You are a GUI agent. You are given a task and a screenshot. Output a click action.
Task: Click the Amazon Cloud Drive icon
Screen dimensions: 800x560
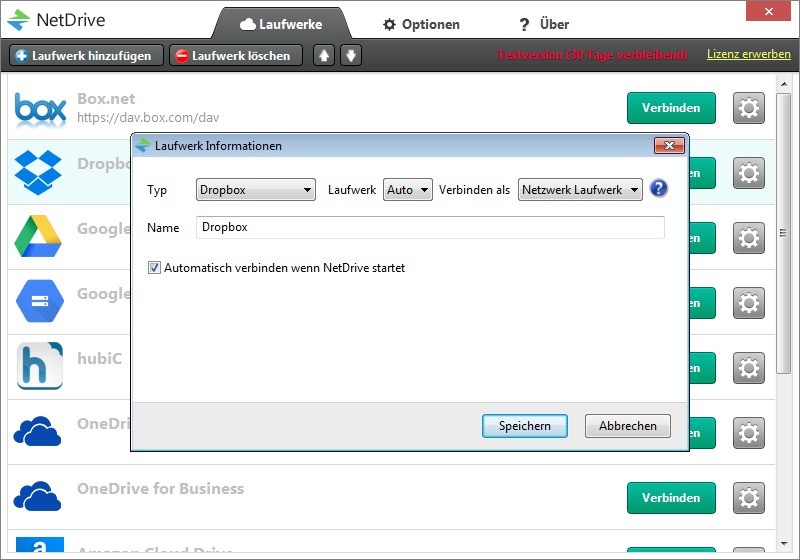[40, 545]
